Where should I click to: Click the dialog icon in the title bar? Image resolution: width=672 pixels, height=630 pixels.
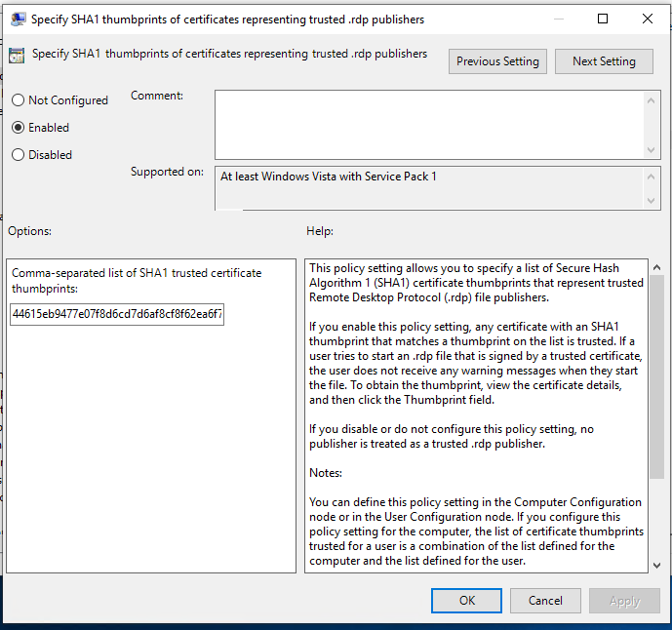point(15,19)
